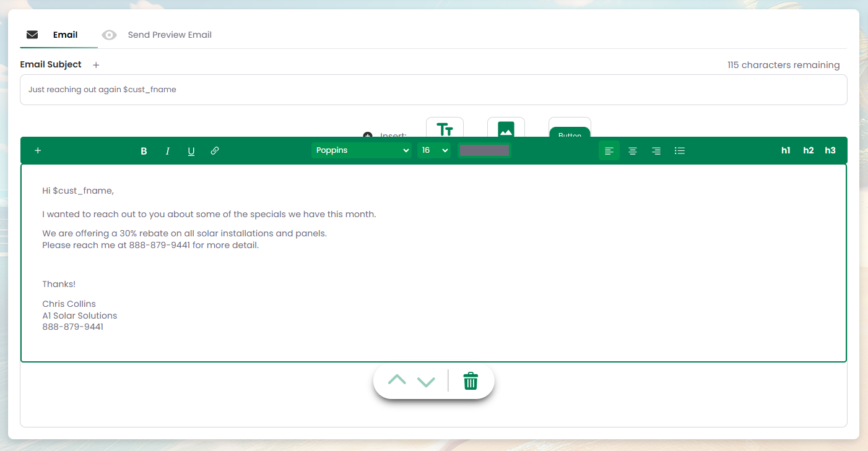Align text to the right
The image size is (868, 451).
[x=656, y=151]
